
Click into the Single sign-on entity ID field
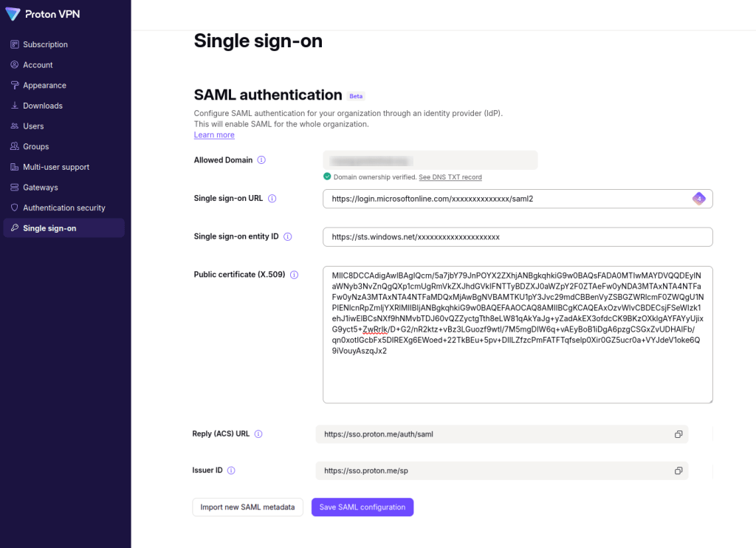point(518,237)
